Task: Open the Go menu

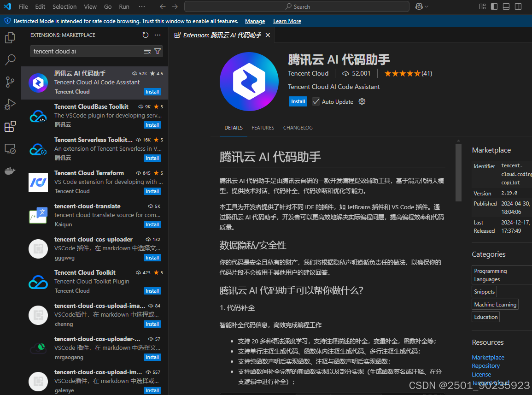Action: point(108,7)
